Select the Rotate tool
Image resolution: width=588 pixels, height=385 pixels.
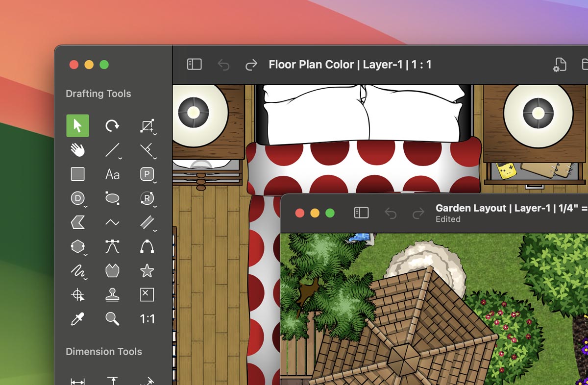(x=112, y=126)
